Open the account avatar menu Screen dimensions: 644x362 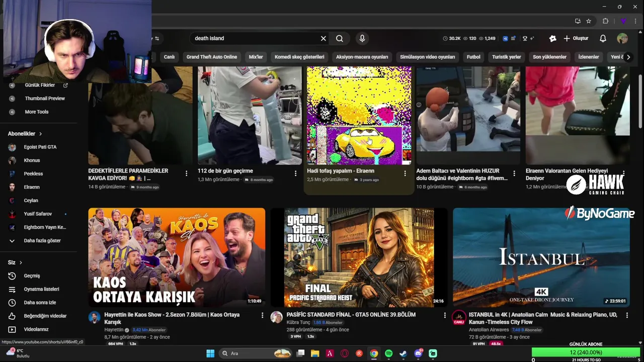[622, 38]
